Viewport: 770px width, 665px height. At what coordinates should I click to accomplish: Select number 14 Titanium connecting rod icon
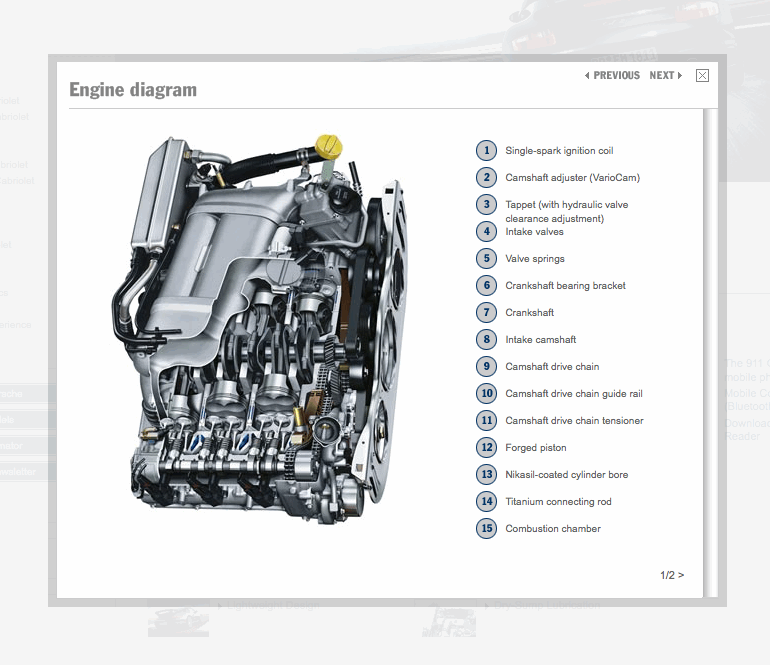tap(486, 501)
